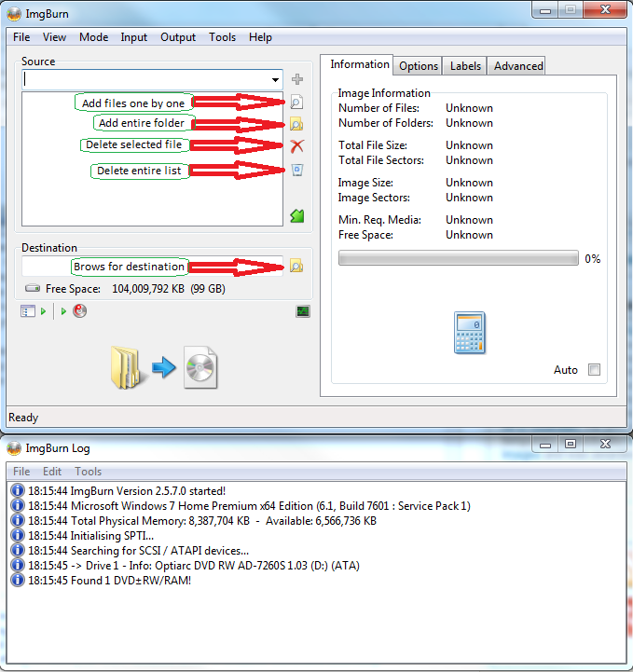The width and height of the screenshot is (633, 672).
Task: Click the recycle bin clear-list icon
Action: click(297, 170)
